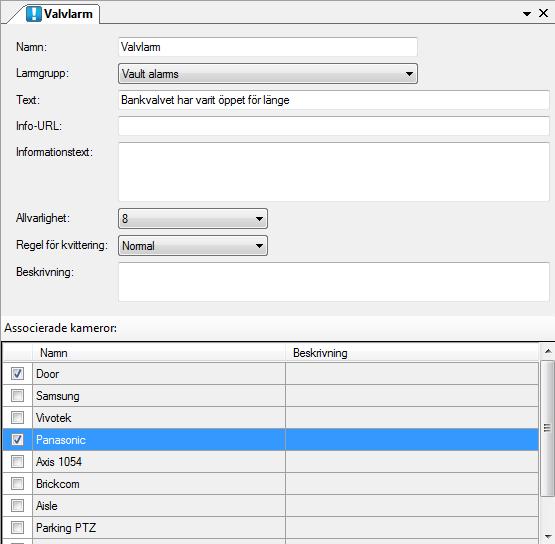Select the Panasonic camera name cell
The height and width of the screenshot is (544, 555).
(159, 440)
